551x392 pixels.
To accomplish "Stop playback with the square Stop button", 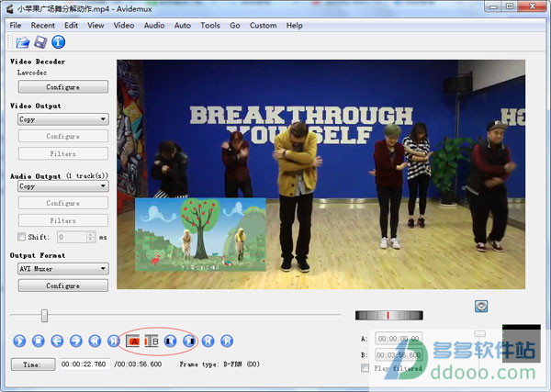I will [x=39, y=341].
